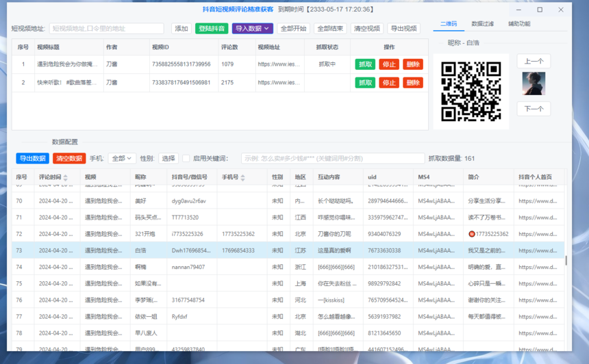The height and width of the screenshot is (364, 589).
Task: Click uid 98929792842 in row 75
Action: tap(384, 283)
